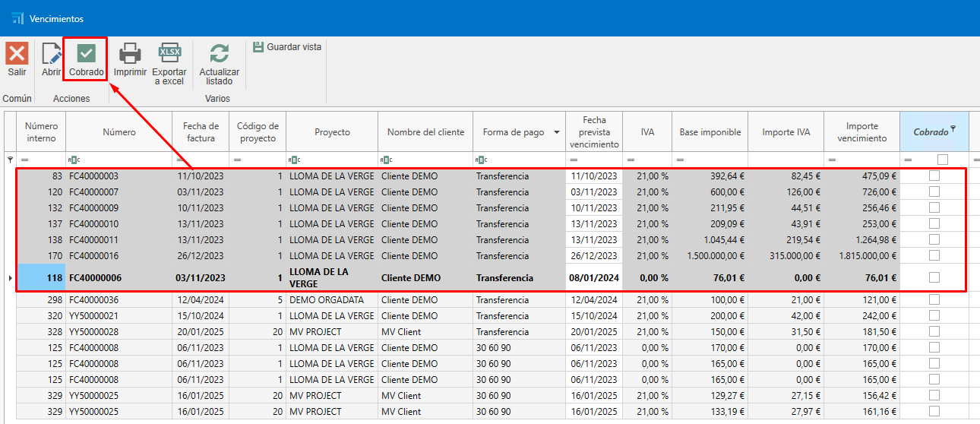Click the MV Client cell in row 328
Screen dimensions: 980x424
(425, 331)
